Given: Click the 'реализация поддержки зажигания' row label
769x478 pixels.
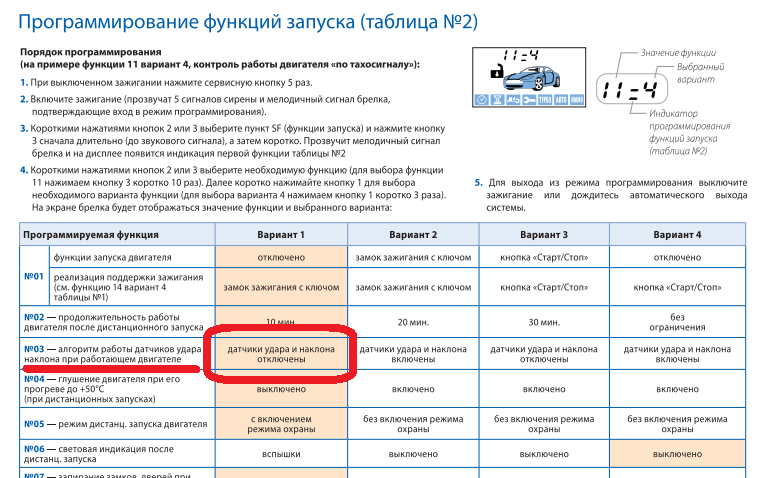Looking at the screenshot, I should [128, 287].
